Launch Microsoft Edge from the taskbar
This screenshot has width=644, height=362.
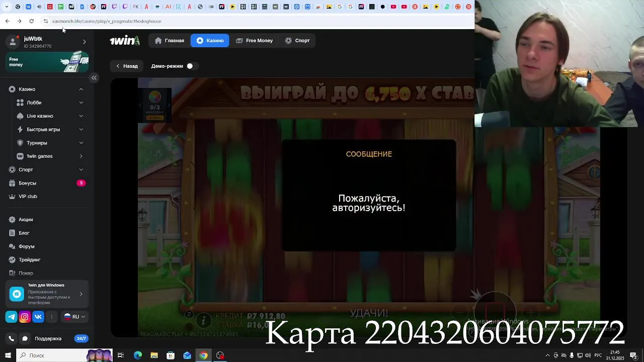(138, 355)
